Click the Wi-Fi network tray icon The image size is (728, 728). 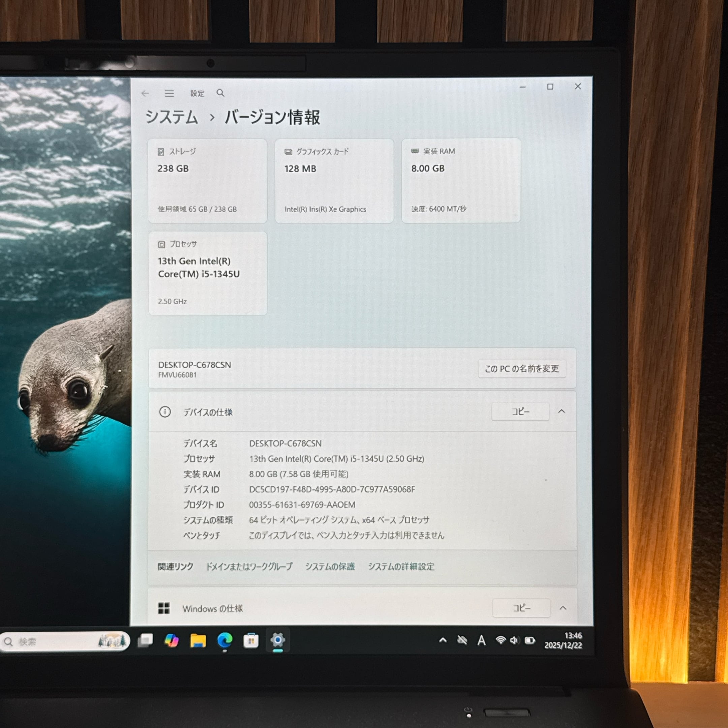point(500,640)
